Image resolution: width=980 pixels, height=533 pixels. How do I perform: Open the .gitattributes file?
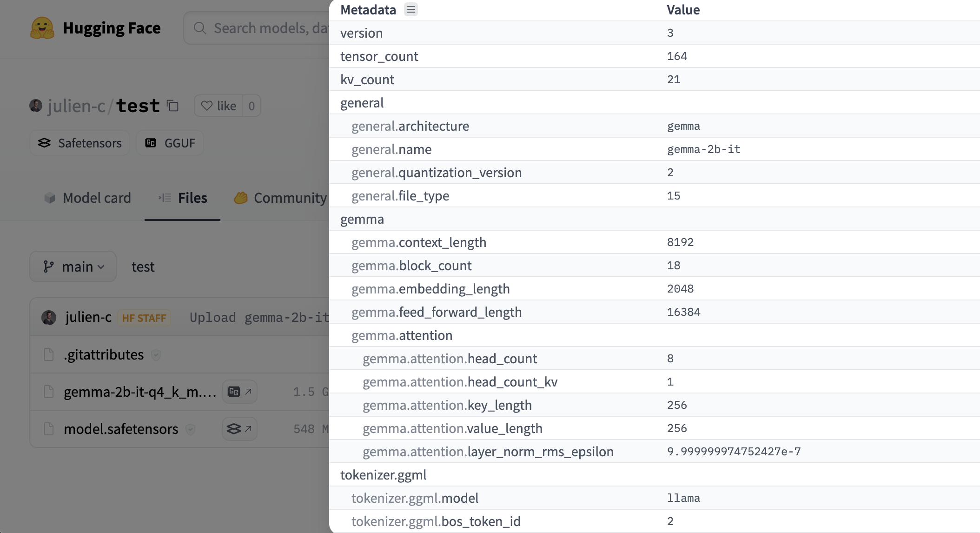(x=104, y=355)
